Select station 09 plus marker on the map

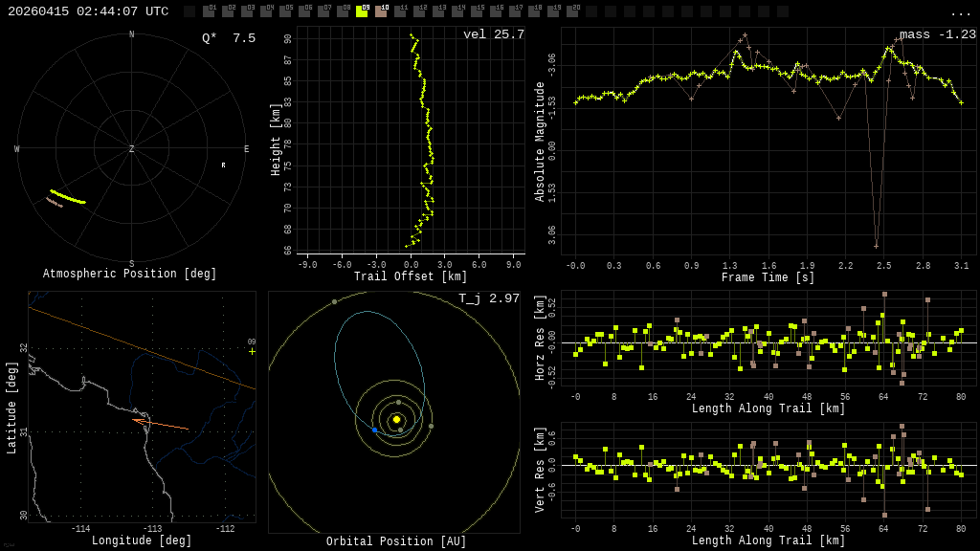(x=252, y=351)
